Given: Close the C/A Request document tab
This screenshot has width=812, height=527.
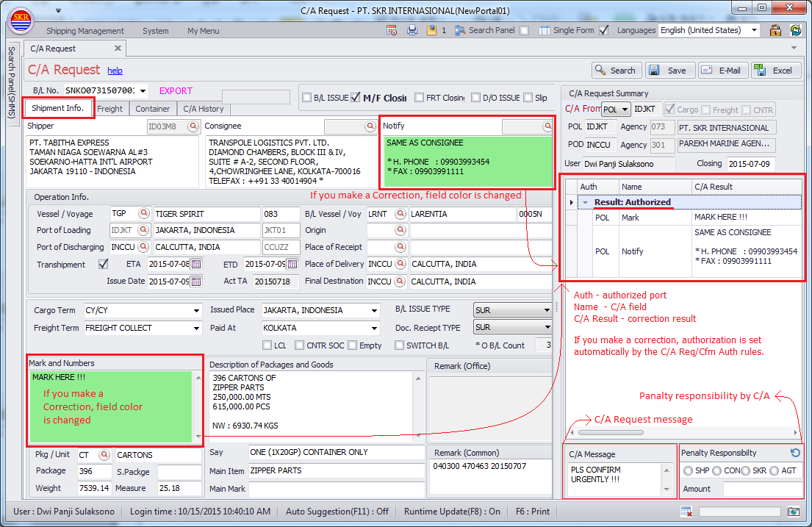Looking at the screenshot, I should 118,49.
